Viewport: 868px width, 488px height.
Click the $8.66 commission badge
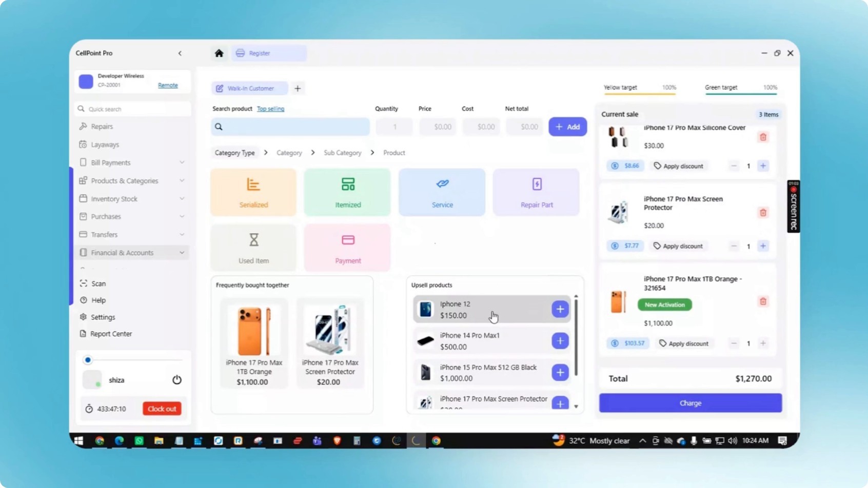[x=625, y=166]
